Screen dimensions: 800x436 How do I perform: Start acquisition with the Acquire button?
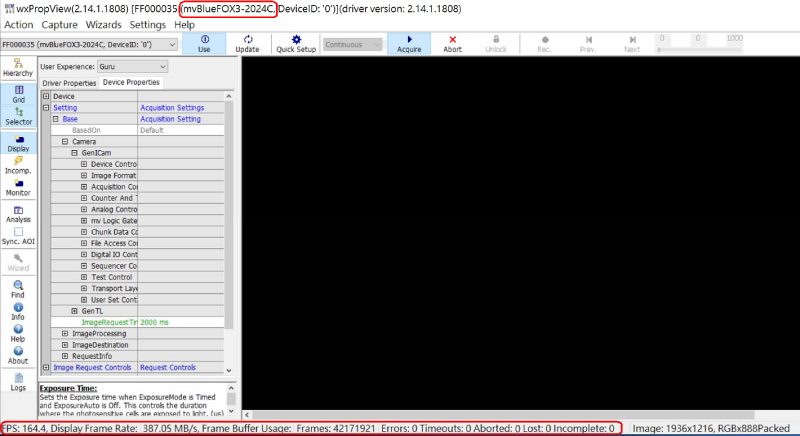[409, 44]
